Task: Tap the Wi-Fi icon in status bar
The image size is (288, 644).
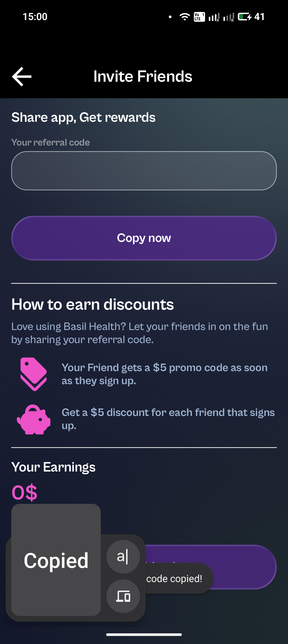Action: (x=185, y=17)
